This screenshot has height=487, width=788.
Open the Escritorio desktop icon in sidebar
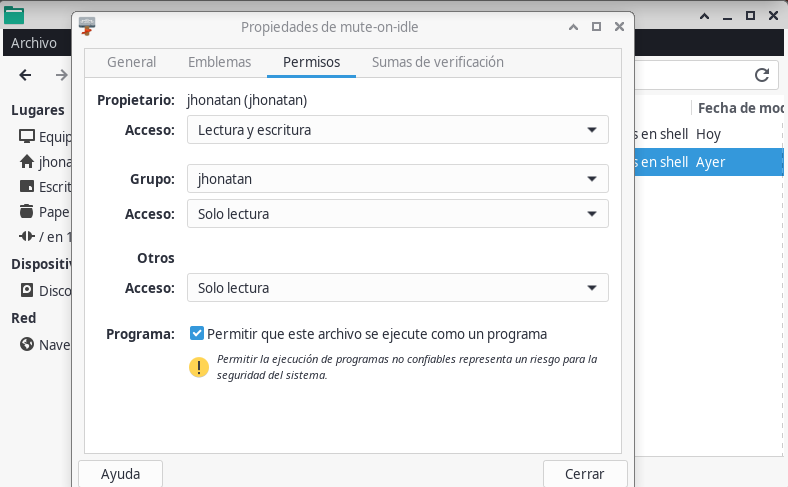(x=27, y=186)
